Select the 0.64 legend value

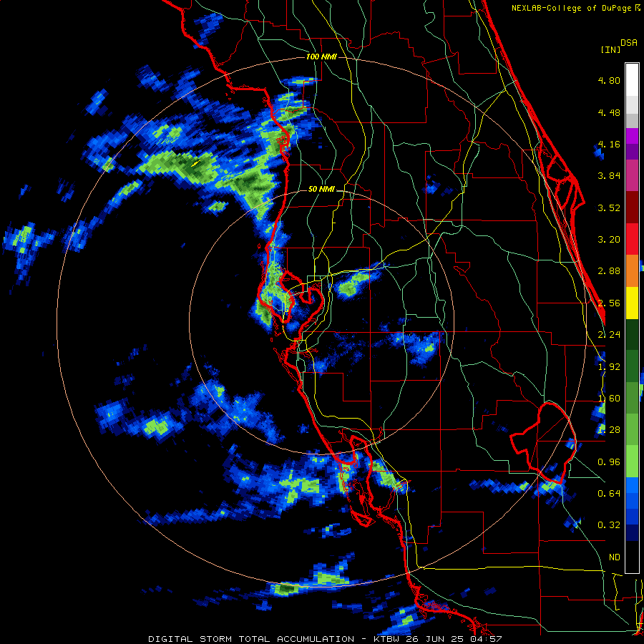click(x=609, y=494)
